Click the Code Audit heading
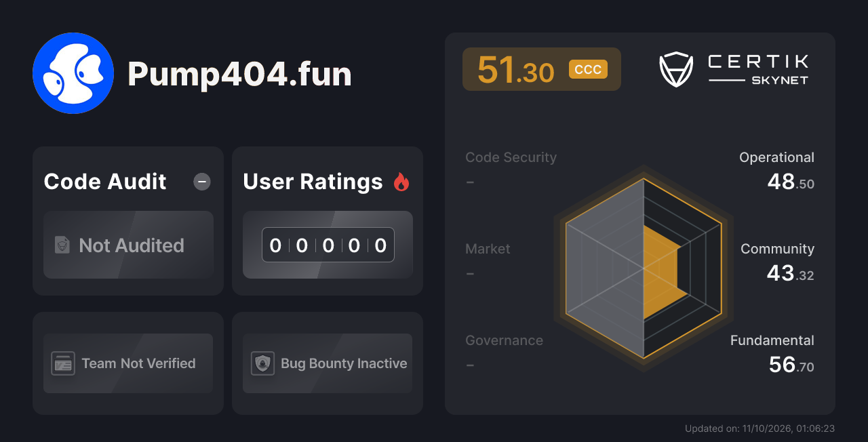Image resolution: width=868 pixels, height=442 pixels. (x=105, y=182)
